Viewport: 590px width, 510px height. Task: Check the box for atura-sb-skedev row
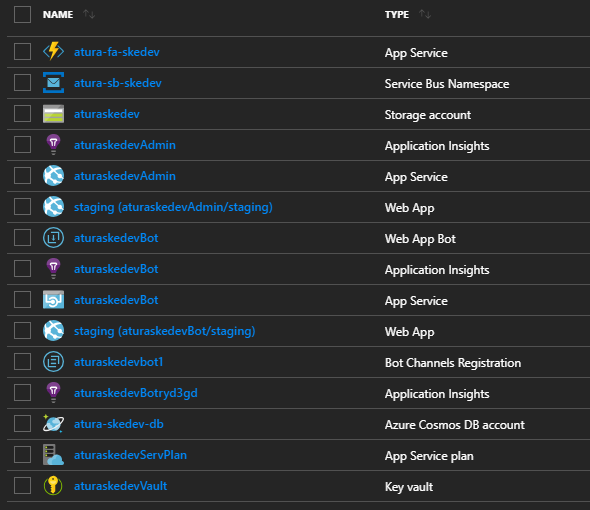[x=22, y=83]
